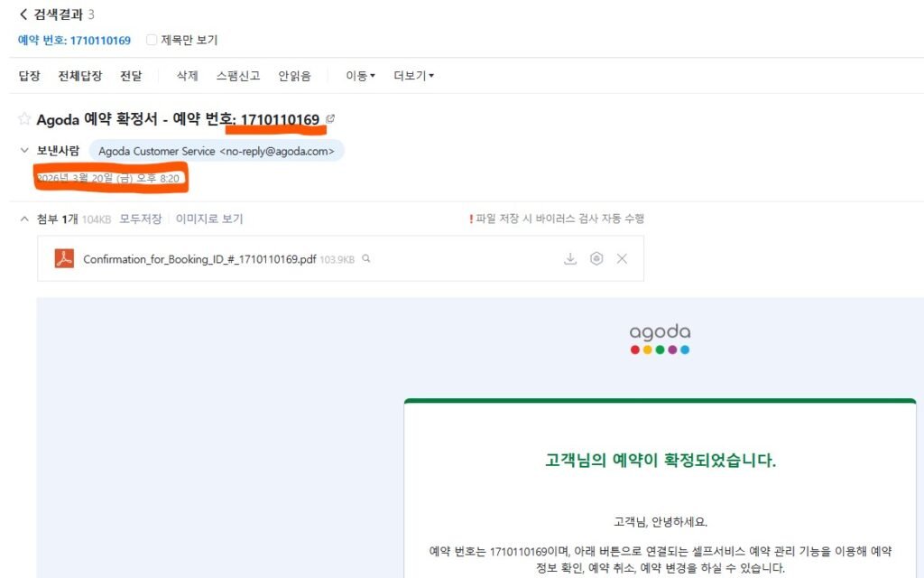924x578 pixels.
Task: Click the PDF attachment file icon
Action: (x=64, y=258)
